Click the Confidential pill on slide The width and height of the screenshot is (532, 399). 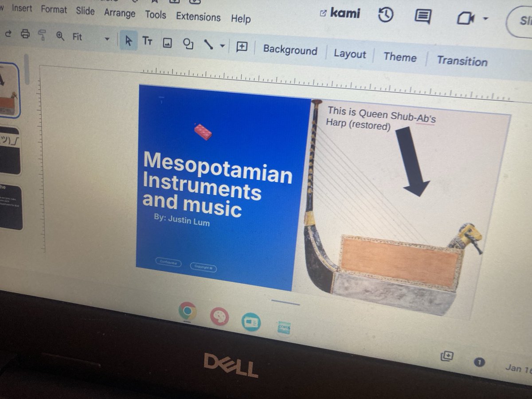coord(168,262)
